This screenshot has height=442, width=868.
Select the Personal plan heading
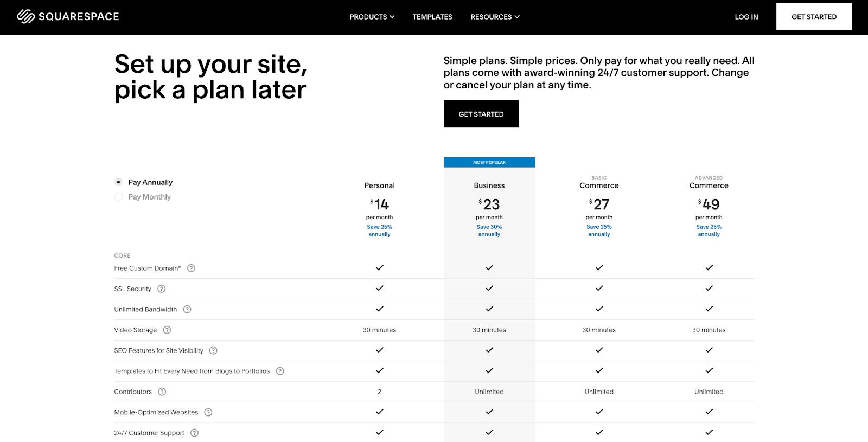pos(380,185)
